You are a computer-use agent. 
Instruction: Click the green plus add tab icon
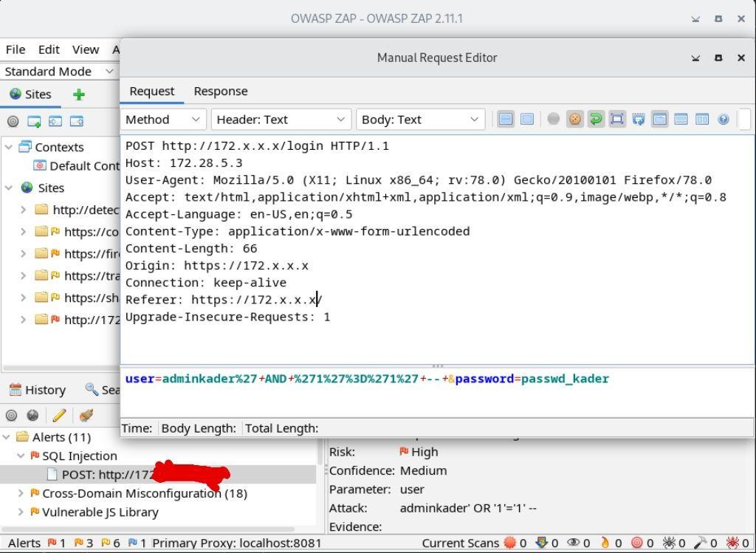click(78, 94)
